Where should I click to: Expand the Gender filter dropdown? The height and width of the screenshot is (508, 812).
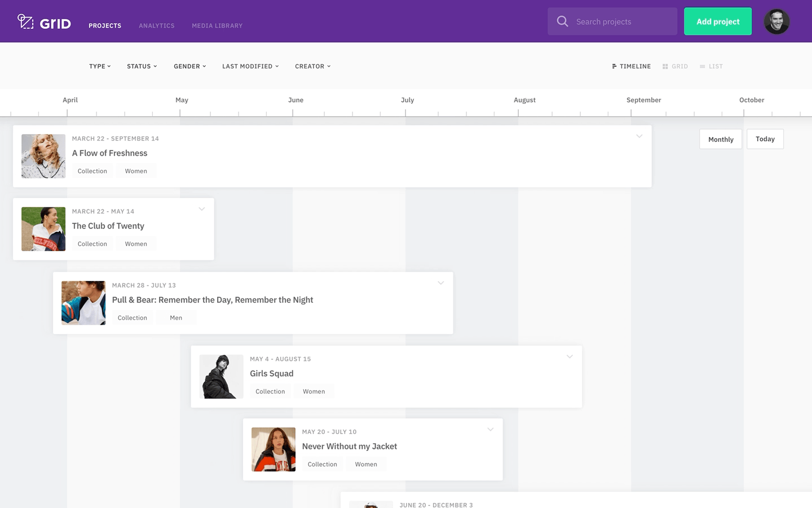pos(189,67)
